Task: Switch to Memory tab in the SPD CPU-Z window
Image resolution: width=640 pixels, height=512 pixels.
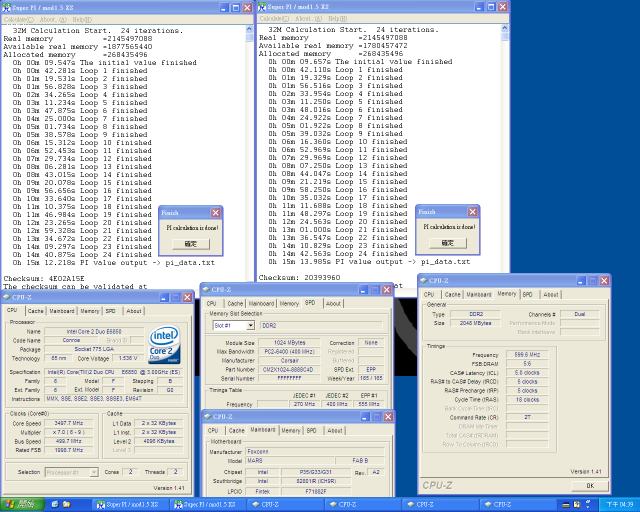Action: tap(289, 304)
